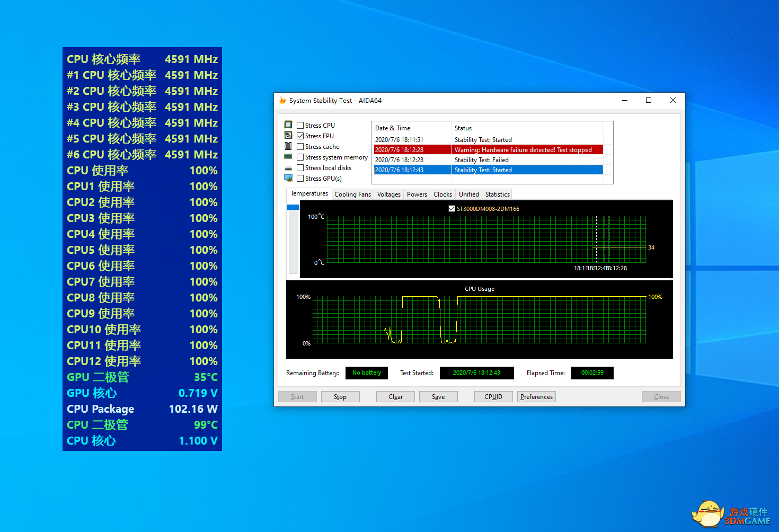Image resolution: width=779 pixels, height=532 pixels.
Task: Click the Elapsed Time value 00:02:59
Action: point(592,373)
